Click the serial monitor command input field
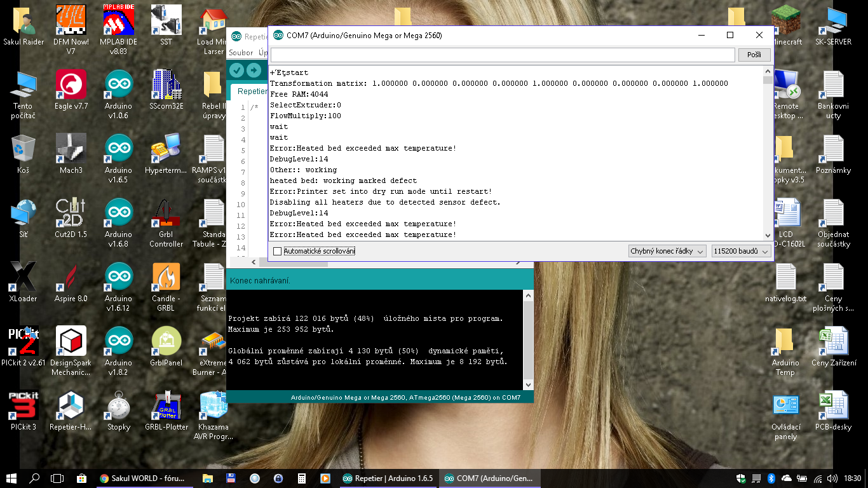 point(502,55)
